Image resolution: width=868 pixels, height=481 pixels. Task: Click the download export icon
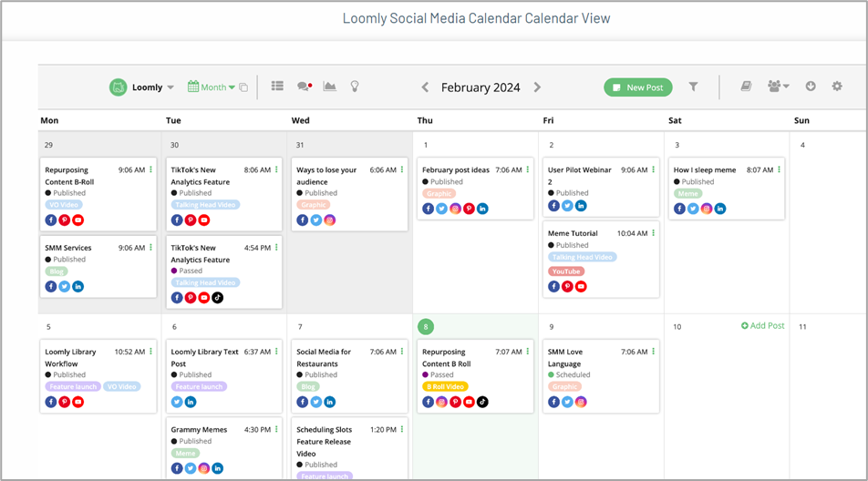pyautogui.click(x=811, y=87)
